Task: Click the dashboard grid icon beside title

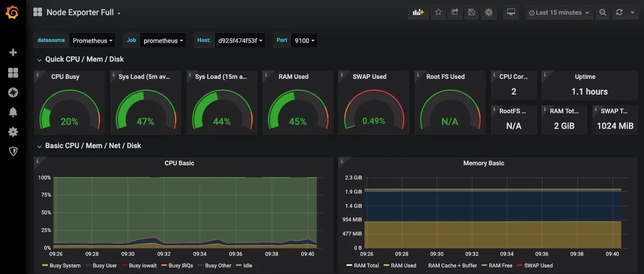Action: click(x=37, y=12)
